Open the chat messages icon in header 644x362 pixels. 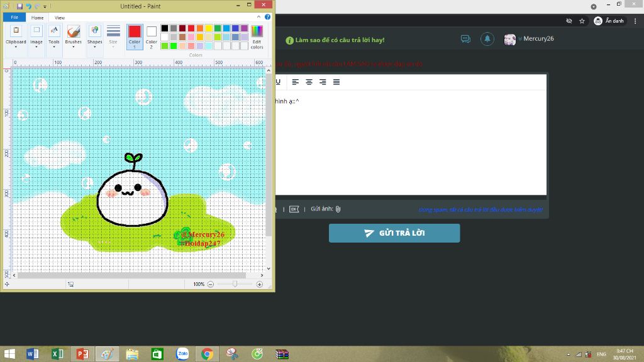click(465, 39)
